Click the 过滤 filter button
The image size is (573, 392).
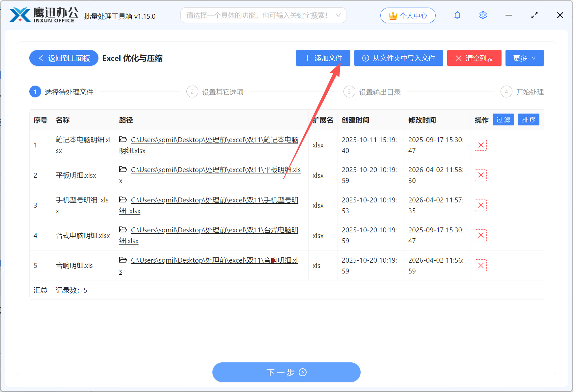[x=503, y=119]
